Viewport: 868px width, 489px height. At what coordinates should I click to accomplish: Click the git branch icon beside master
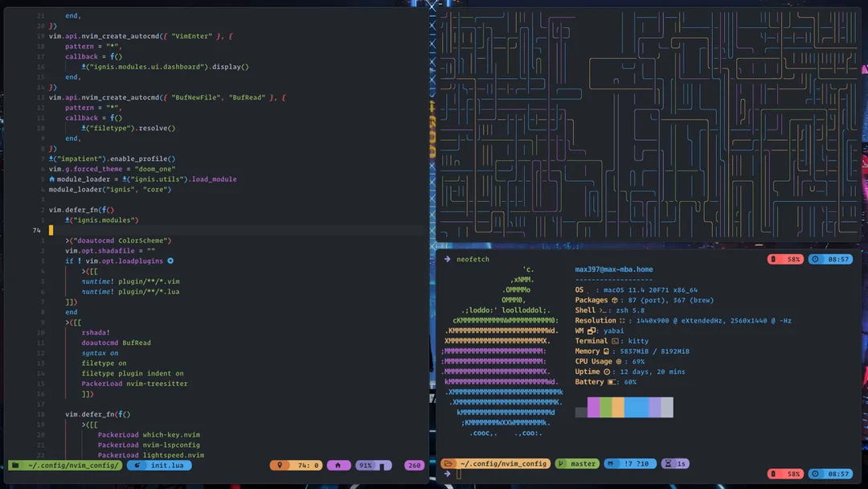pos(563,463)
